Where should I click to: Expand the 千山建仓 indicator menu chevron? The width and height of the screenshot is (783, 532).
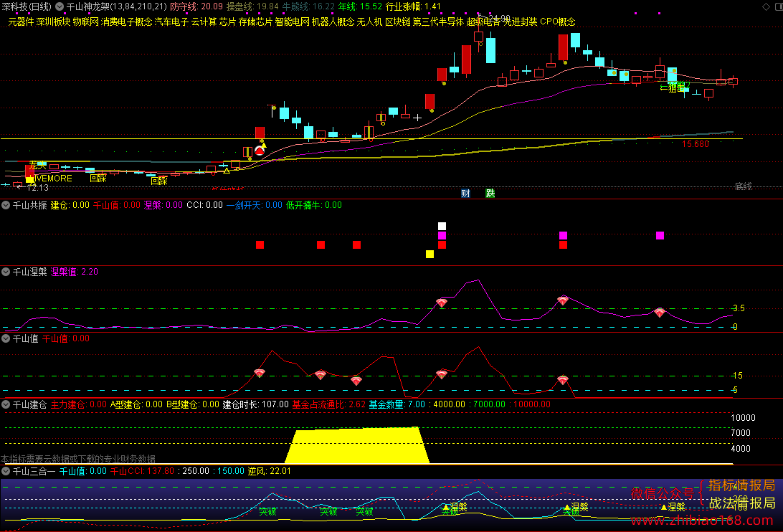tap(6, 404)
